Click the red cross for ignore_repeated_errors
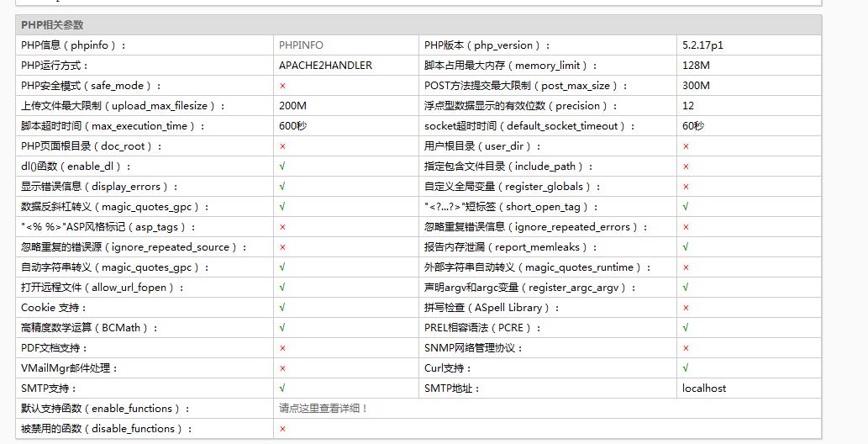Viewport: 868px width, 444px height. click(x=686, y=227)
